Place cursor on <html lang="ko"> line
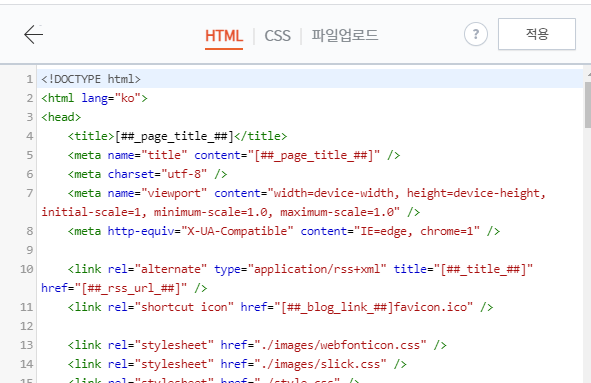Image resolution: width=591 pixels, height=383 pixels. pyautogui.click(x=94, y=98)
